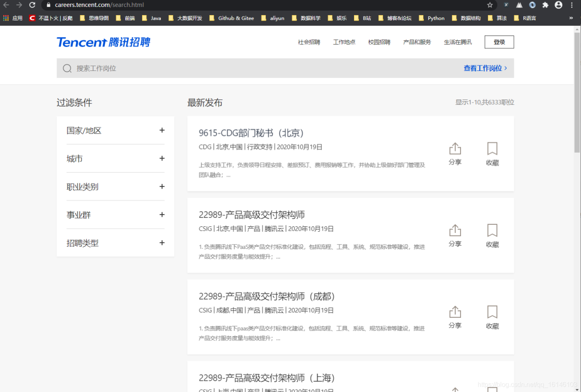Bookmark the 9615-CDG部门秘书 job
The image size is (581, 392).
coord(492,154)
